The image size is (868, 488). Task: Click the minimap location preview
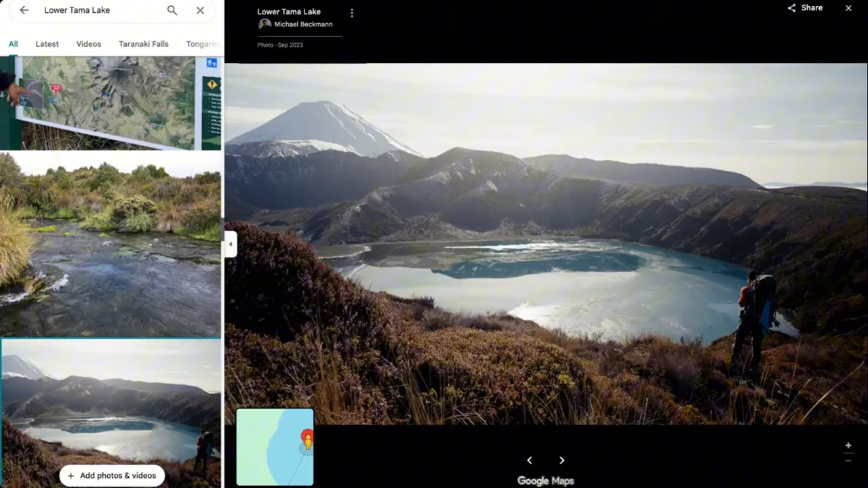[275, 447]
